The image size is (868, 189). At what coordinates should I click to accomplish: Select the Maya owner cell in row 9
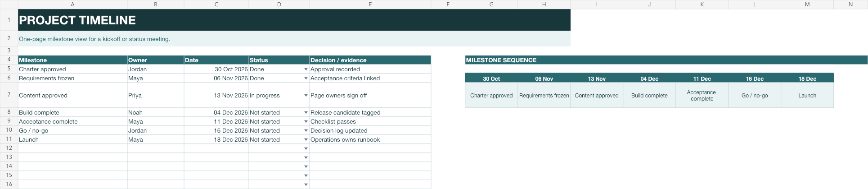coord(156,122)
